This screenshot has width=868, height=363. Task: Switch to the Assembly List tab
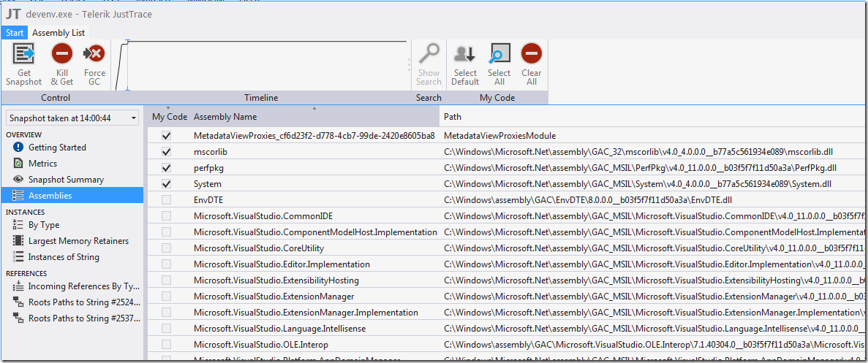point(59,33)
